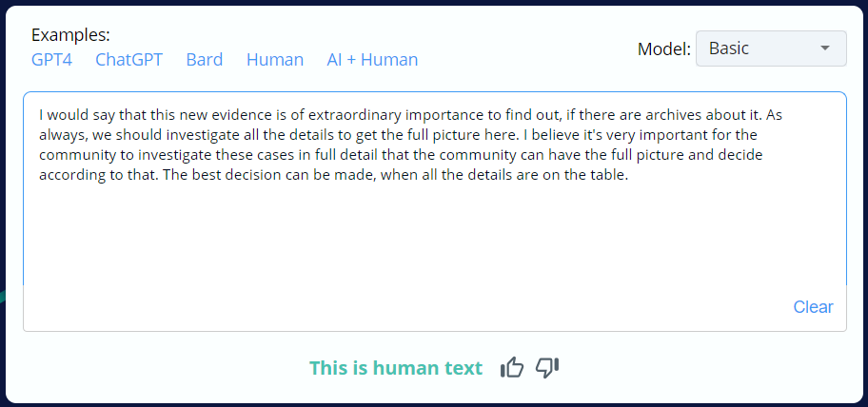Click the thumbs down feedback icon

pyautogui.click(x=547, y=368)
